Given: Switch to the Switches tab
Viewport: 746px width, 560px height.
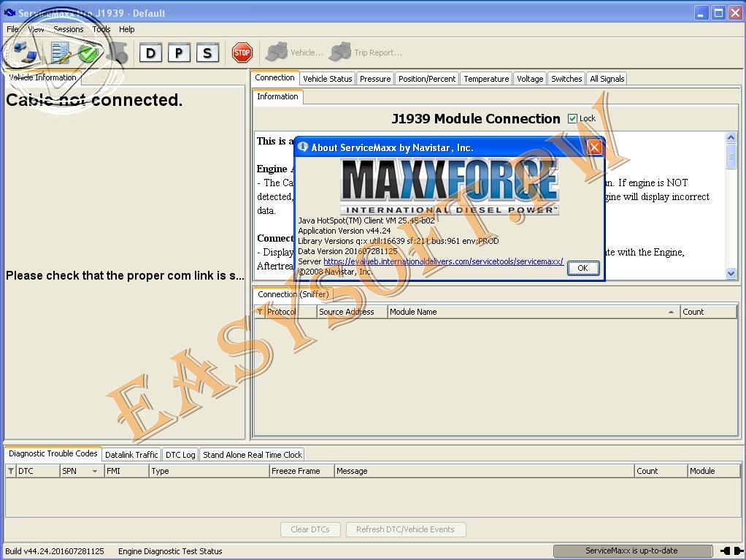Looking at the screenshot, I should [x=566, y=79].
